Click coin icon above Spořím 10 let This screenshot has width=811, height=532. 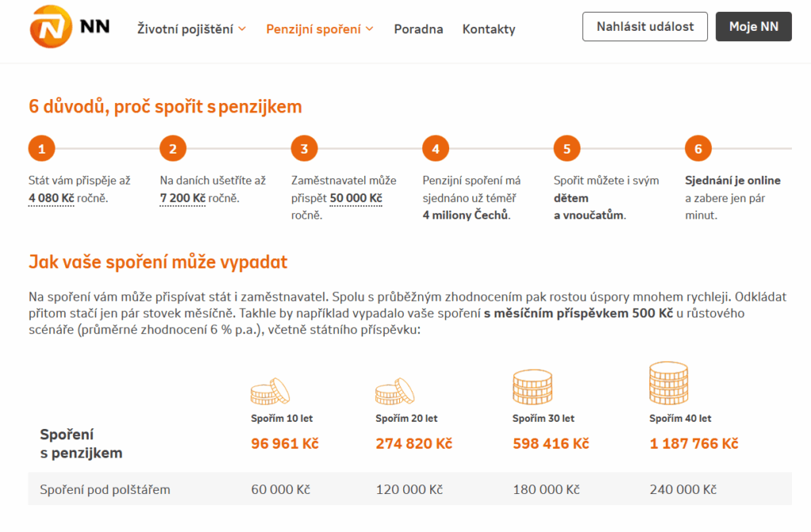pyautogui.click(x=270, y=391)
